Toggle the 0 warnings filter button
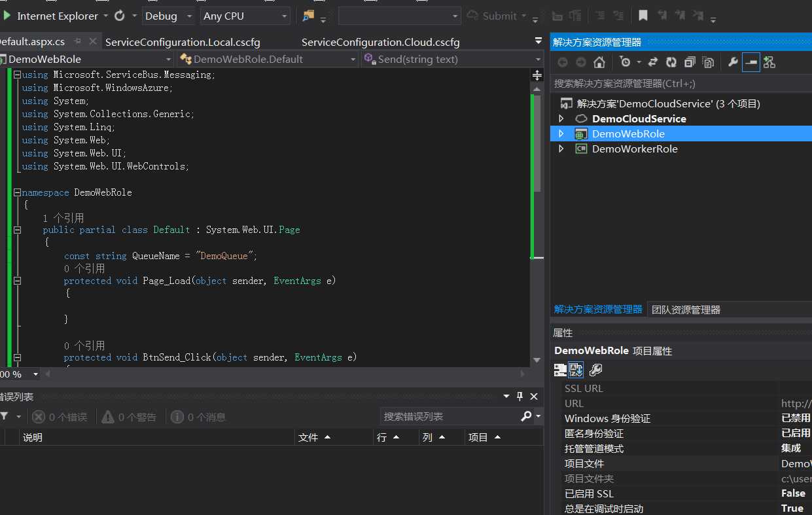Image resolution: width=812 pixels, height=515 pixels. coord(129,417)
